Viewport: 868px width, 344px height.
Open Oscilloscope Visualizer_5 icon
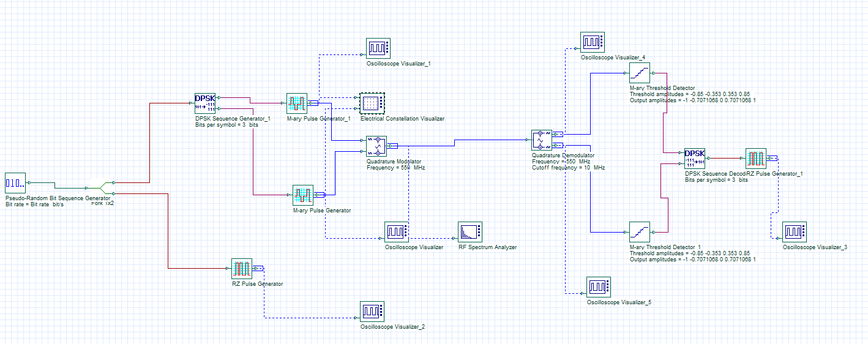click(599, 286)
